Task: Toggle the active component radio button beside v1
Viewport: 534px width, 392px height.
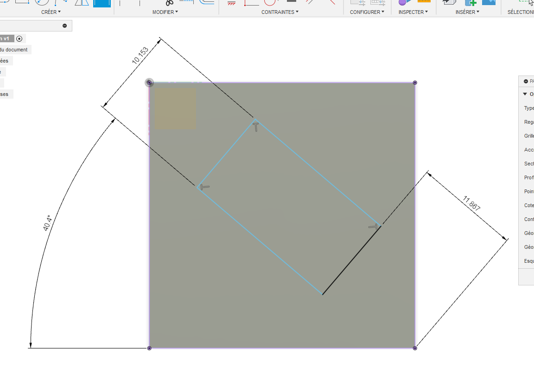Action: (19, 39)
